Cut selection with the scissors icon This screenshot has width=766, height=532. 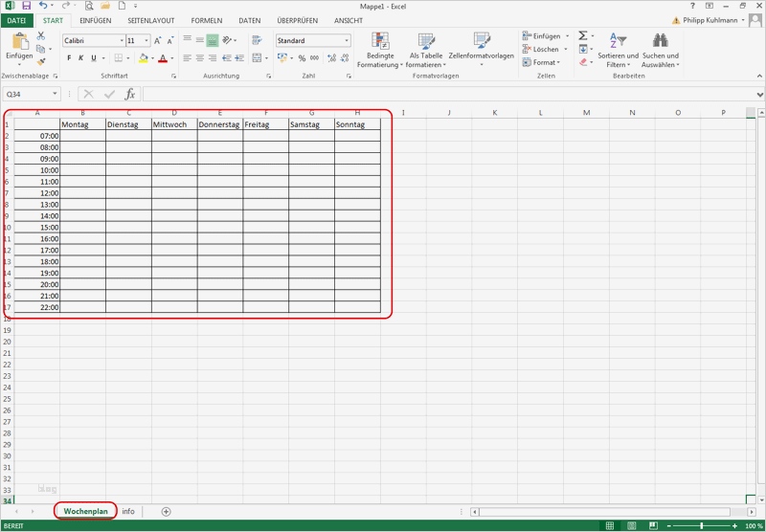pos(40,36)
